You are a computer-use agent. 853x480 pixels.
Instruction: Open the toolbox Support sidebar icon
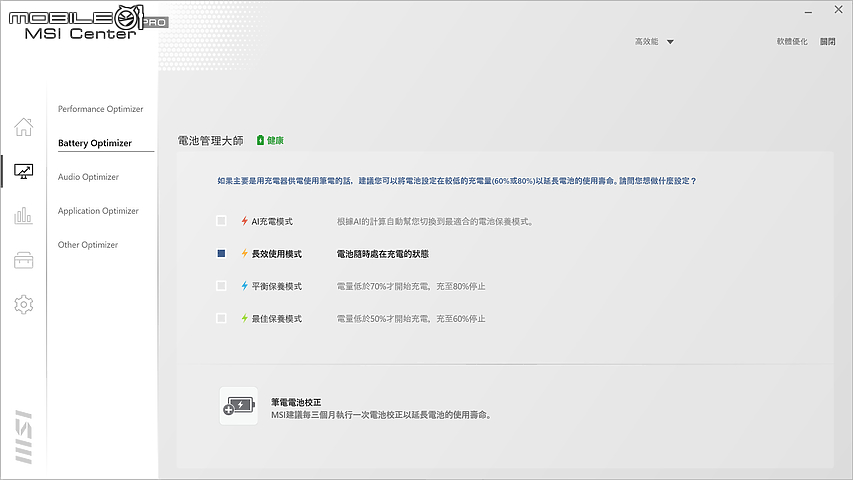pos(23,260)
